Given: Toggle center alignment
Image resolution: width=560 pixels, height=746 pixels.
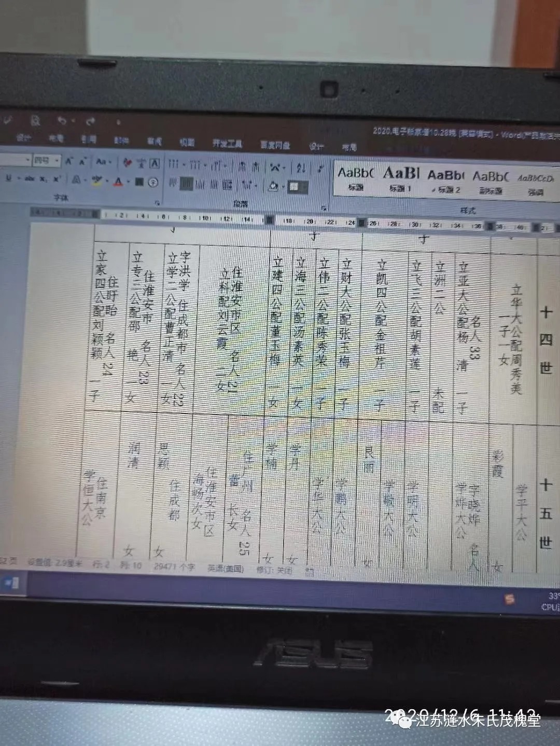Looking at the screenshot, I should [187, 184].
